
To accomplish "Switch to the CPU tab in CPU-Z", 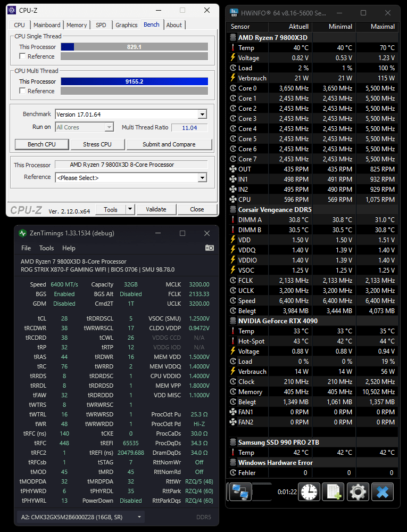I will click(19, 25).
